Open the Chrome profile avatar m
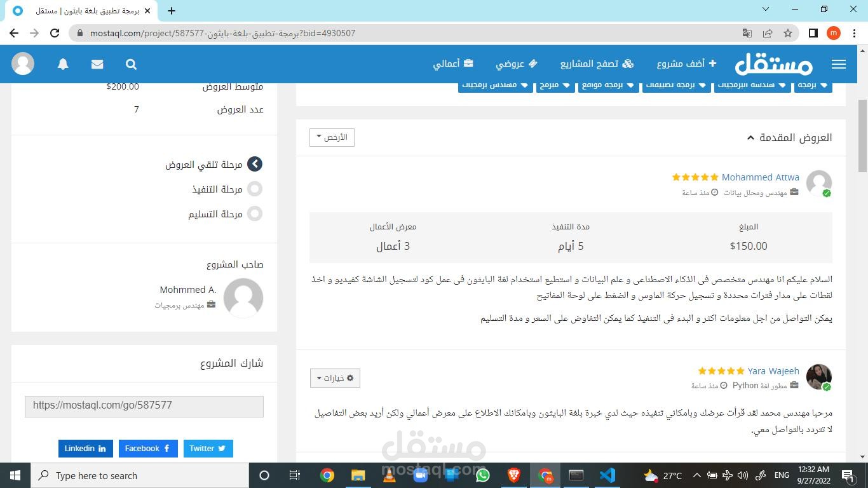 pyautogui.click(x=834, y=33)
